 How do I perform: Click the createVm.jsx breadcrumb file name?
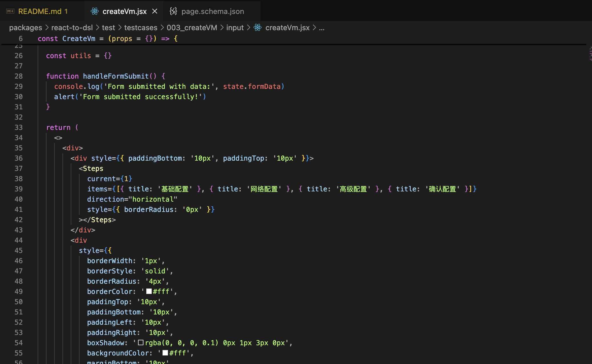[x=287, y=28]
